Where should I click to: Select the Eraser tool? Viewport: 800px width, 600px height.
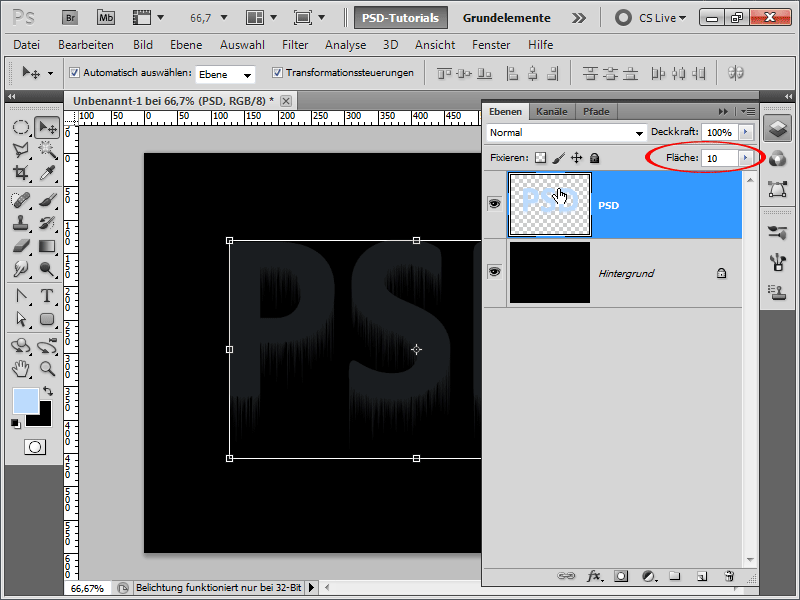tap(20, 246)
